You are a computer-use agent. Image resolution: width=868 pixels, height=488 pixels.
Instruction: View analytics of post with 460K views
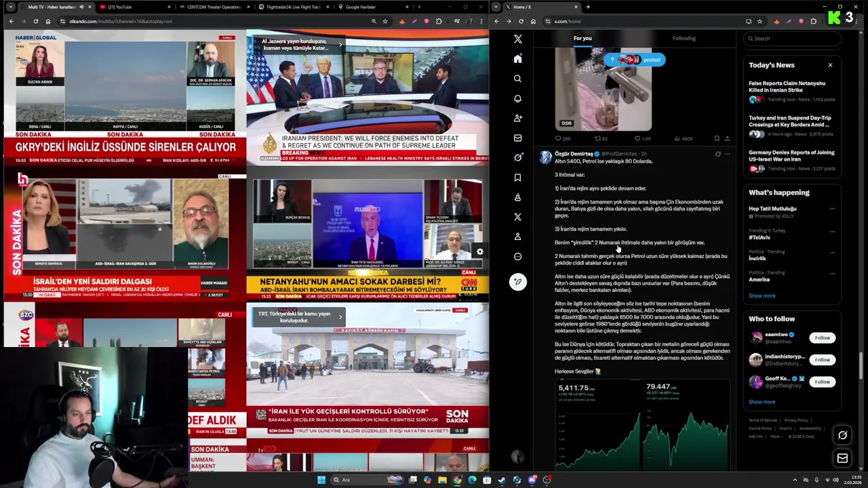(684, 138)
